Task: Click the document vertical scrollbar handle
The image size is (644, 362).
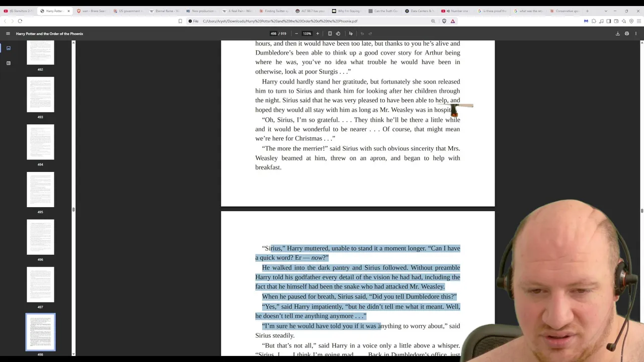Action: pos(642,211)
